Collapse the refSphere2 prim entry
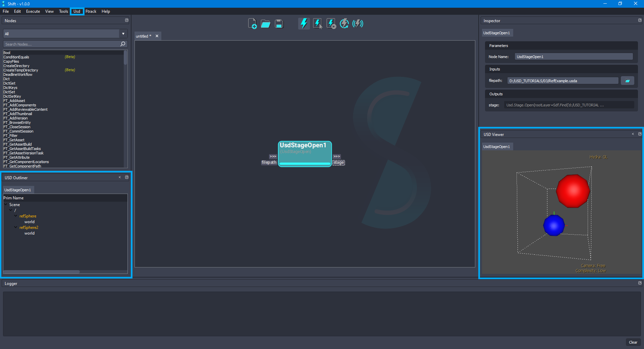 [x=15, y=227]
